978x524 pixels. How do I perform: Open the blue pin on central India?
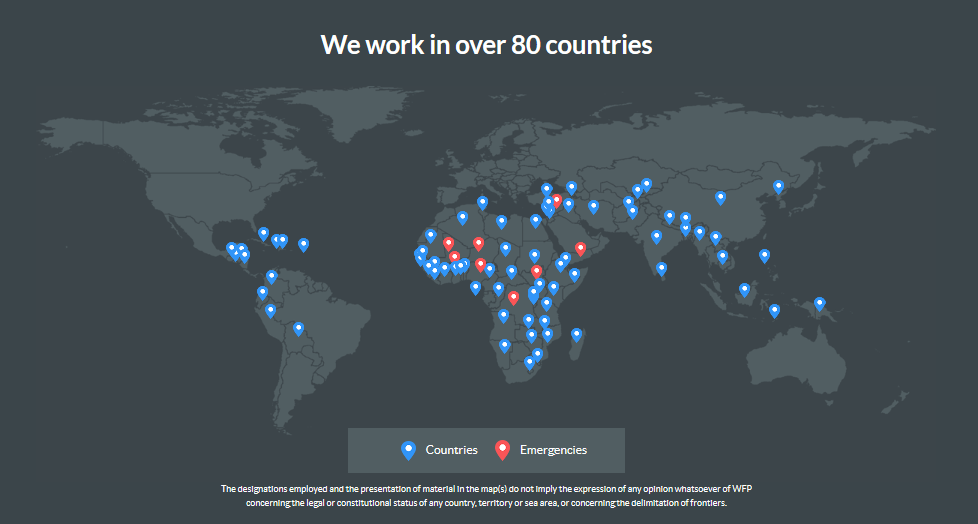[x=657, y=237]
